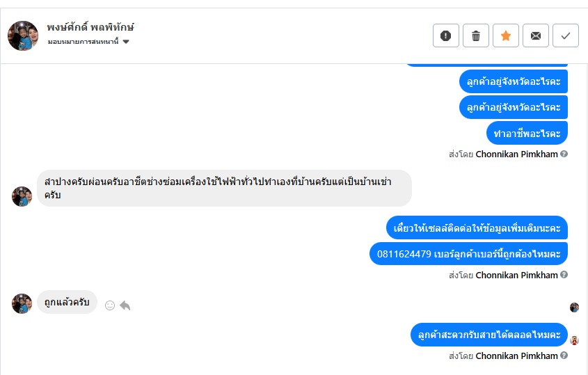Click help icon beside the middle Chonnikan Pimkham
Image resolution: width=588 pixels, height=375 pixels.
564,275
